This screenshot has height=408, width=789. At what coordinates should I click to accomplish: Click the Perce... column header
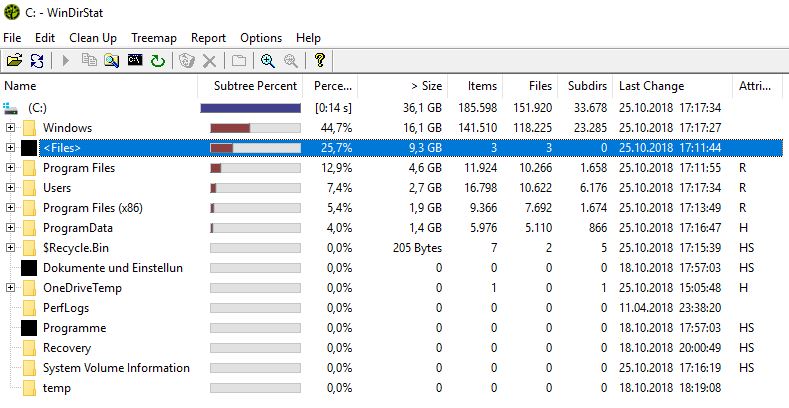click(331, 86)
